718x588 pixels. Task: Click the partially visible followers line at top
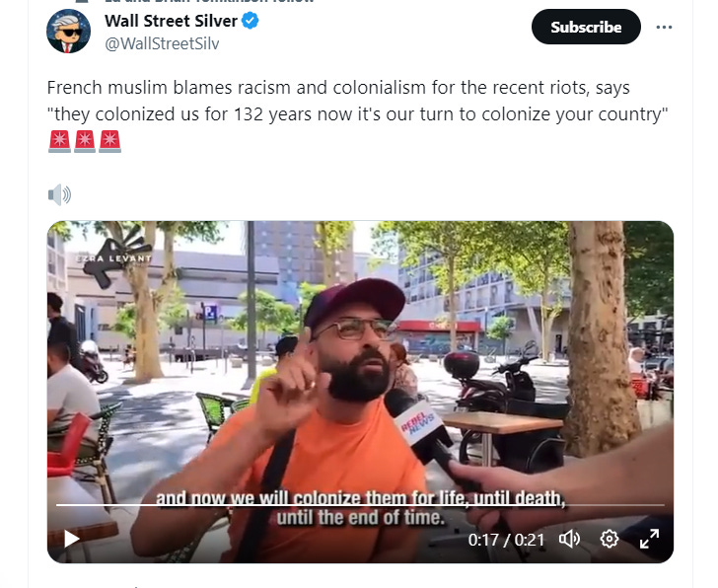[x=210, y=1]
